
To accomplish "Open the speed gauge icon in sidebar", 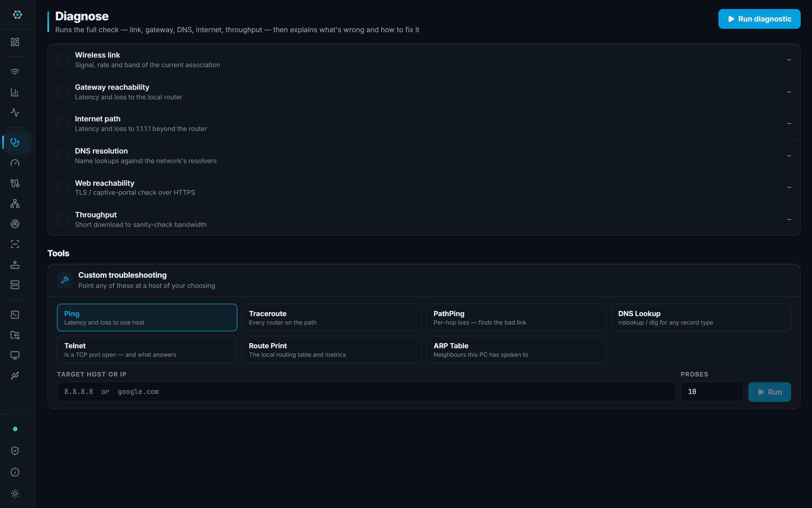I will [x=15, y=163].
